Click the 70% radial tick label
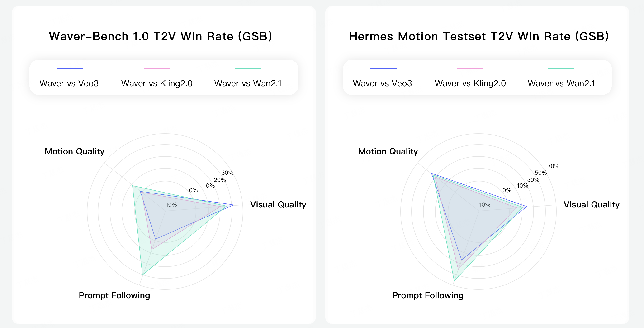This screenshot has width=644, height=328. 553,166
